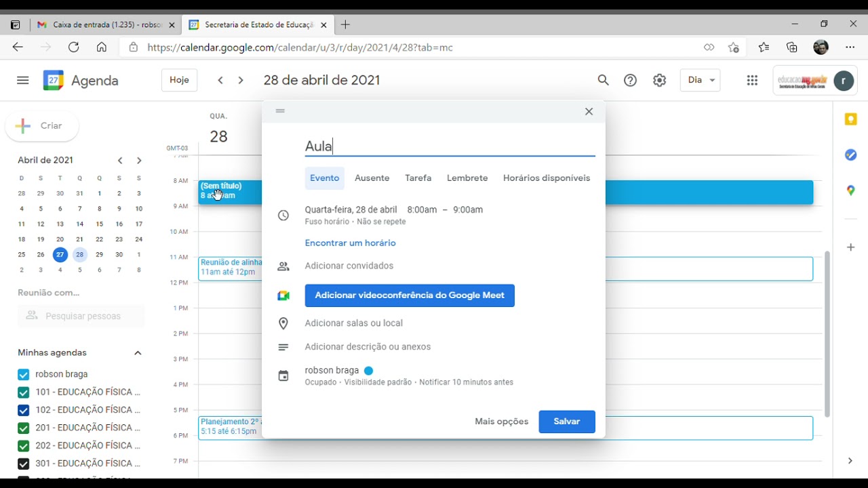Screen dimensions: 868x488
Task: Open the browser address bar URL
Action: tap(300, 47)
